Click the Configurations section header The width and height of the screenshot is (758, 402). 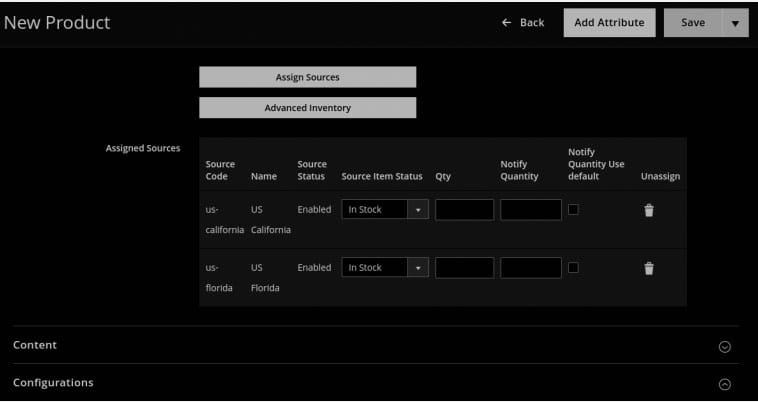[53, 383]
